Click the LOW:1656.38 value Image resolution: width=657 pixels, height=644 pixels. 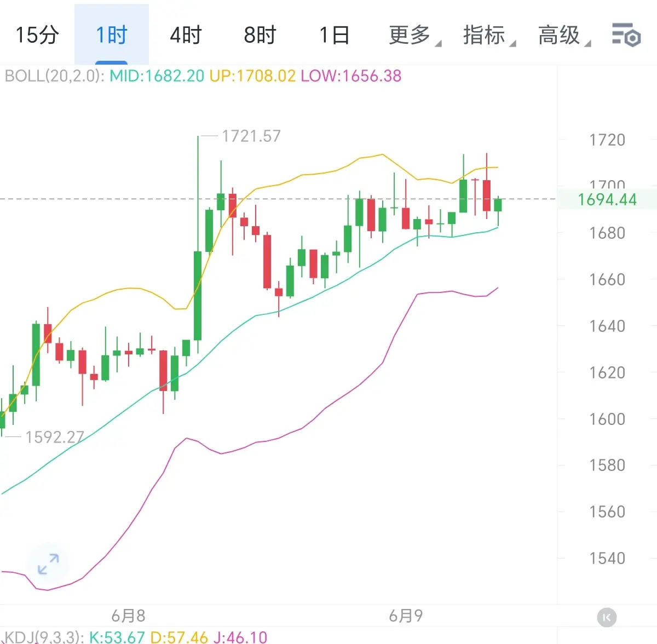351,76
